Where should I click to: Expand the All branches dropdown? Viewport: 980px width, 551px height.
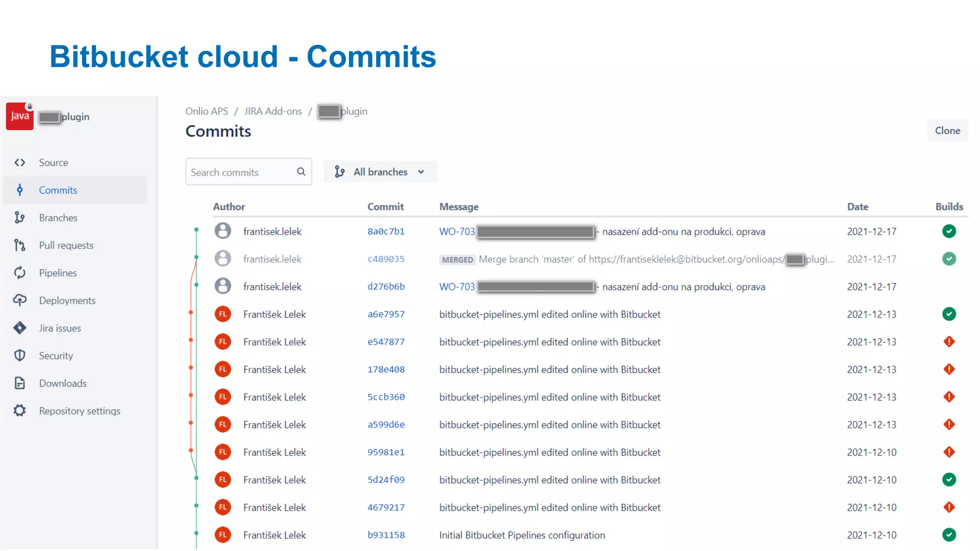[x=380, y=172]
